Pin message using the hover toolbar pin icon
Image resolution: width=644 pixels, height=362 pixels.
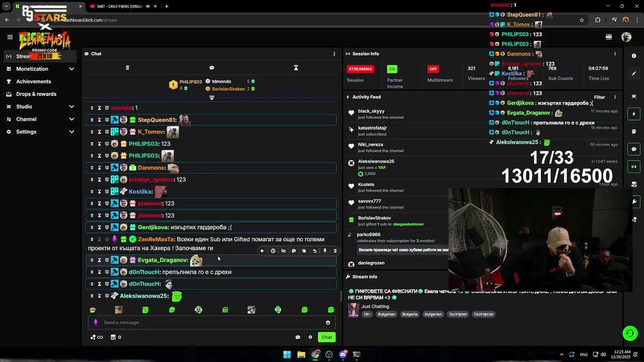click(x=325, y=251)
